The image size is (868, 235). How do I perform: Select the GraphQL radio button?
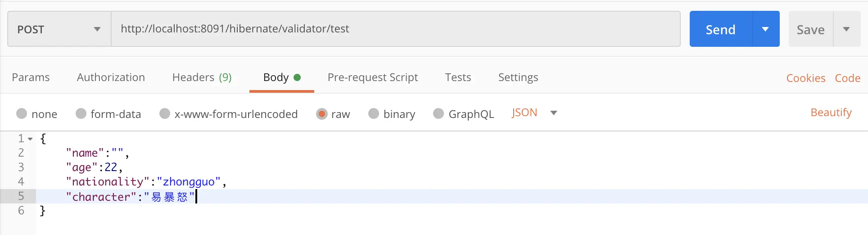(x=439, y=113)
